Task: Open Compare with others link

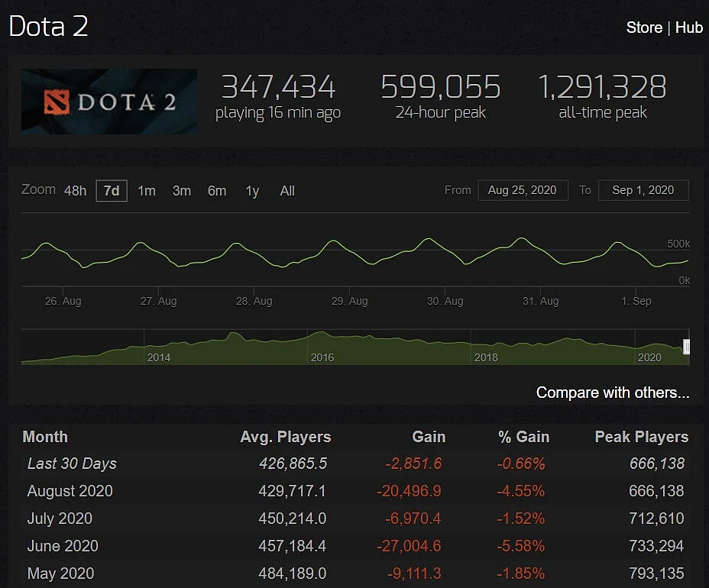Action: click(x=613, y=393)
